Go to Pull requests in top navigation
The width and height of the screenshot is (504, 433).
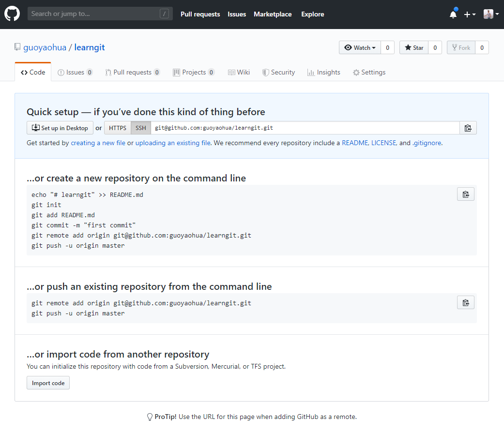tap(200, 15)
